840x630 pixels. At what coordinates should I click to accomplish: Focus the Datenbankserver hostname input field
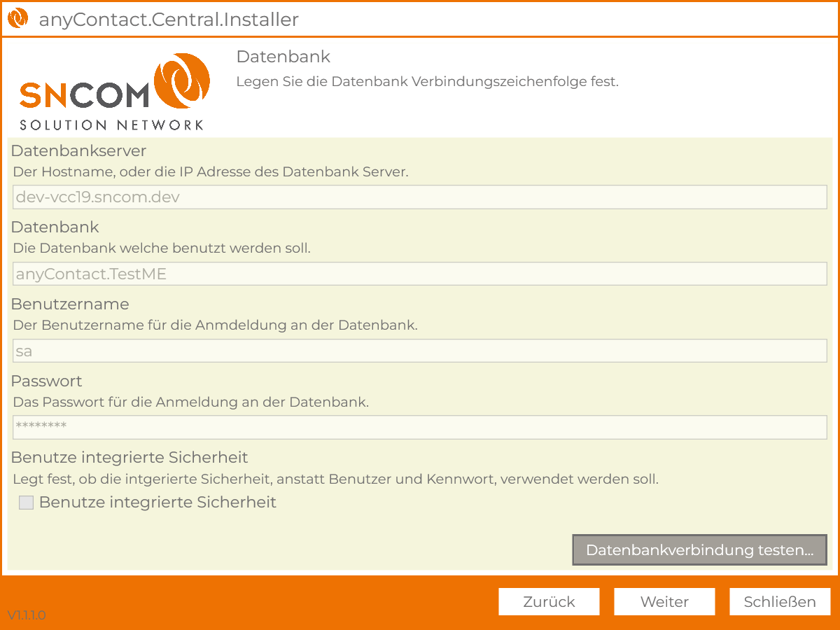420,197
